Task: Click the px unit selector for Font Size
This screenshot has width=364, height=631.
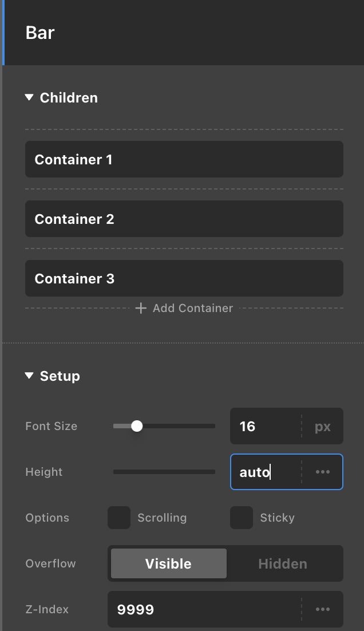Action: tap(323, 427)
